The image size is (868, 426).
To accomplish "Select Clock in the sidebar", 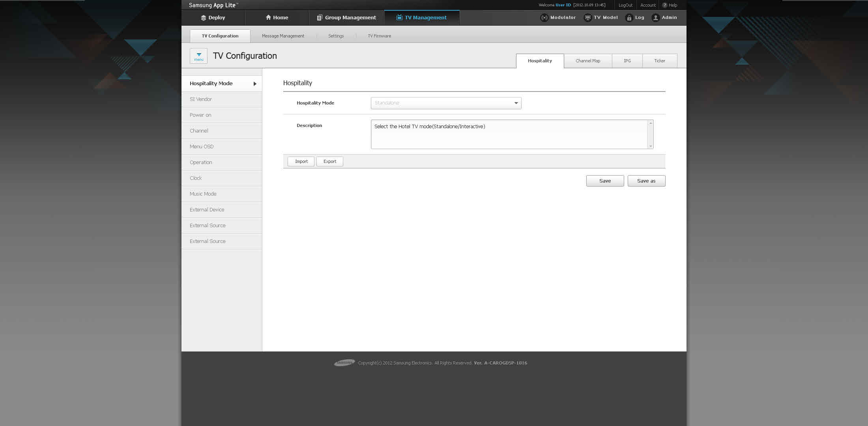I will (x=222, y=178).
